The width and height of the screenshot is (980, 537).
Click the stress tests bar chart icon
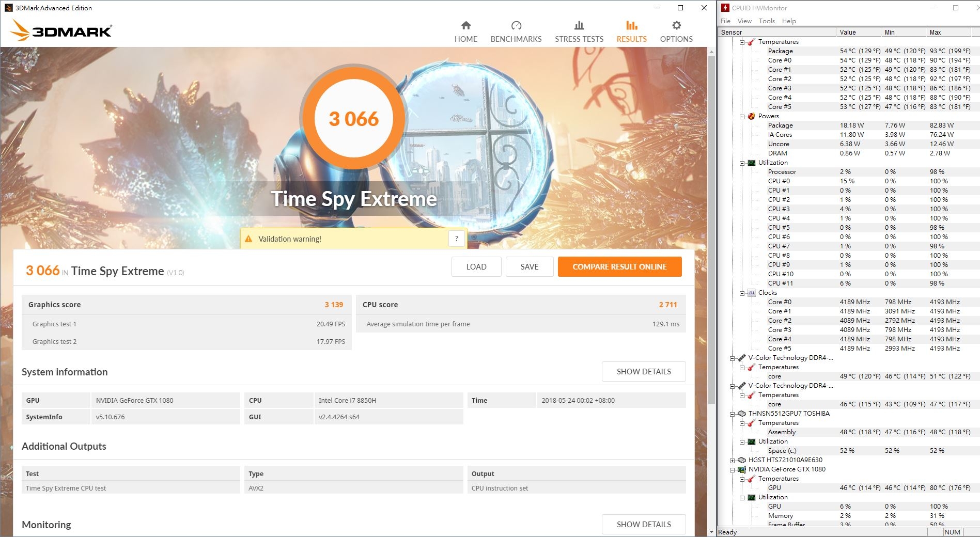tap(579, 25)
